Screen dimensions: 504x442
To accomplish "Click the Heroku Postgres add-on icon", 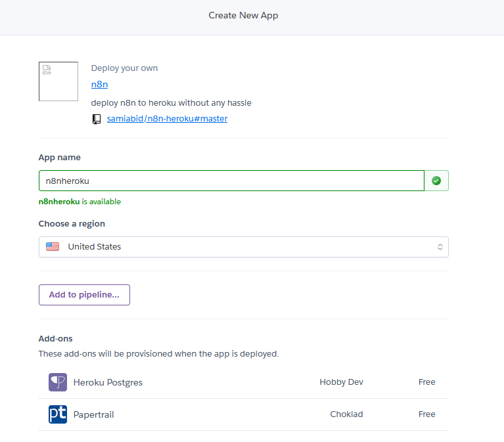I will pyautogui.click(x=58, y=382).
